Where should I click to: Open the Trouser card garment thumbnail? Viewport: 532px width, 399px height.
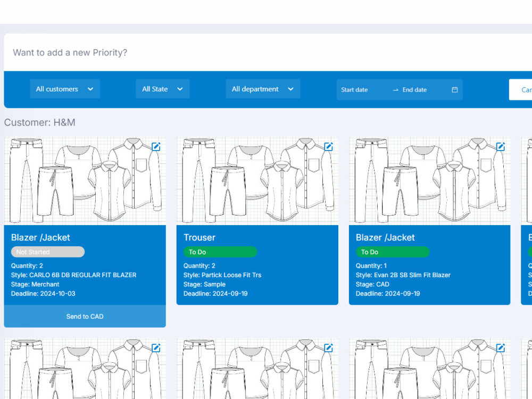(x=257, y=181)
